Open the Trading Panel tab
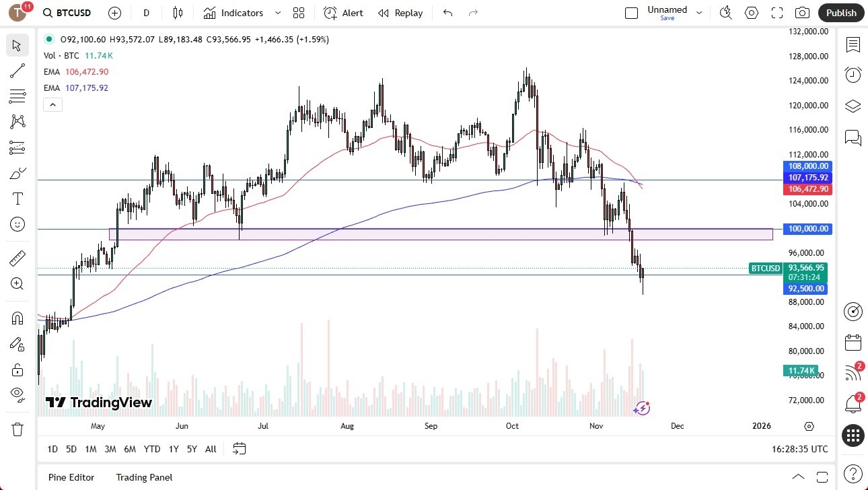The height and width of the screenshot is (490, 868). click(143, 477)
